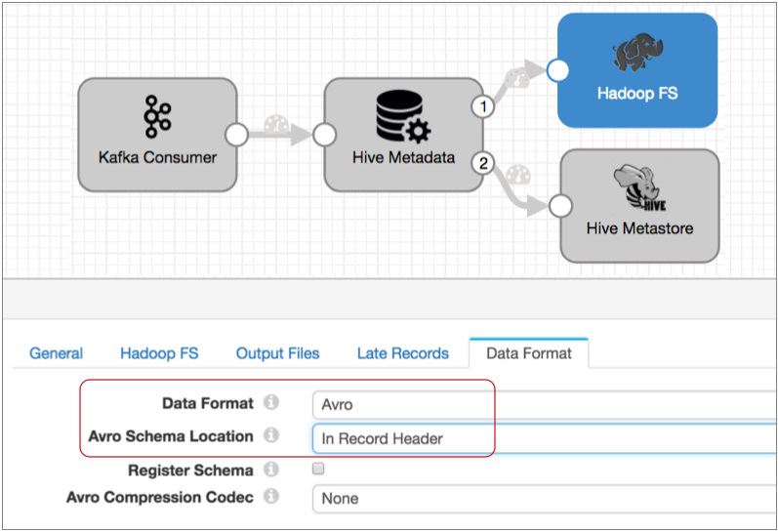
Task: Click info icon beside Avro Compression Codec
Action: pos(271,497)
